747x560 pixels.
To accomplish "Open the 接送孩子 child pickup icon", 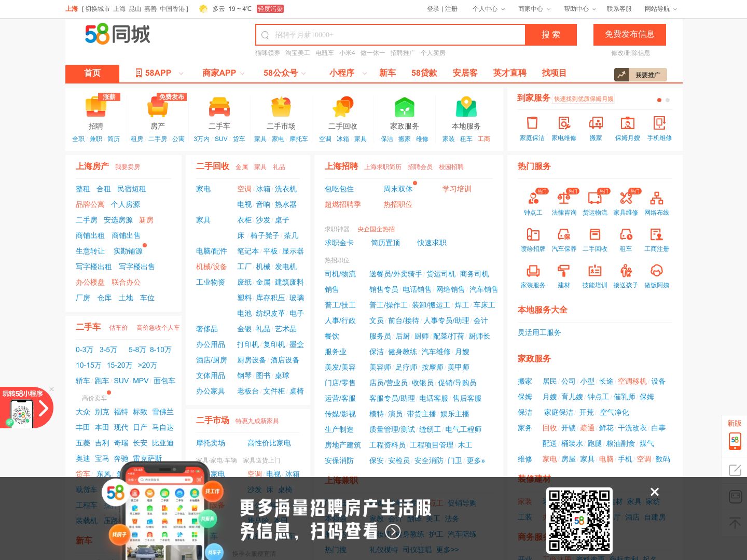I will [x=626, y=270].
